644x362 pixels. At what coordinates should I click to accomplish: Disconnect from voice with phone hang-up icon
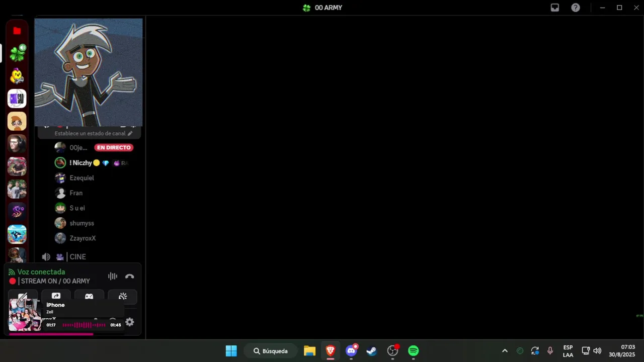(x=130, y=276)
